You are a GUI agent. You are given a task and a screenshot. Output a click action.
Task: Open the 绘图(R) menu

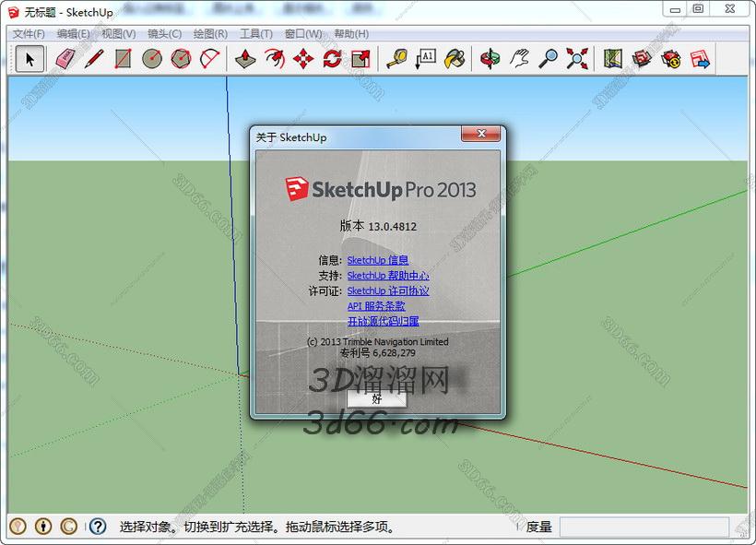210,34
